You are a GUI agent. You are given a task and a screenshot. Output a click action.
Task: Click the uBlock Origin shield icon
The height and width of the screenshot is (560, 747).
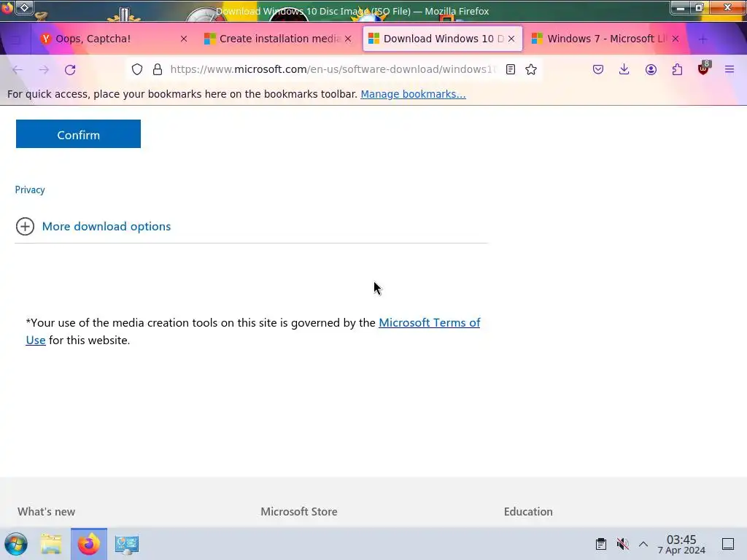pos(703,69)
